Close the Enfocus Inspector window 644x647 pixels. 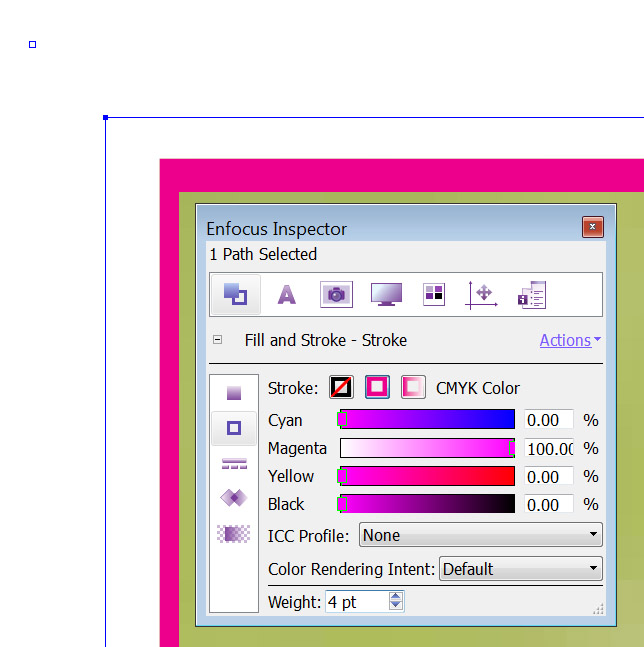[x=593, y=227]
